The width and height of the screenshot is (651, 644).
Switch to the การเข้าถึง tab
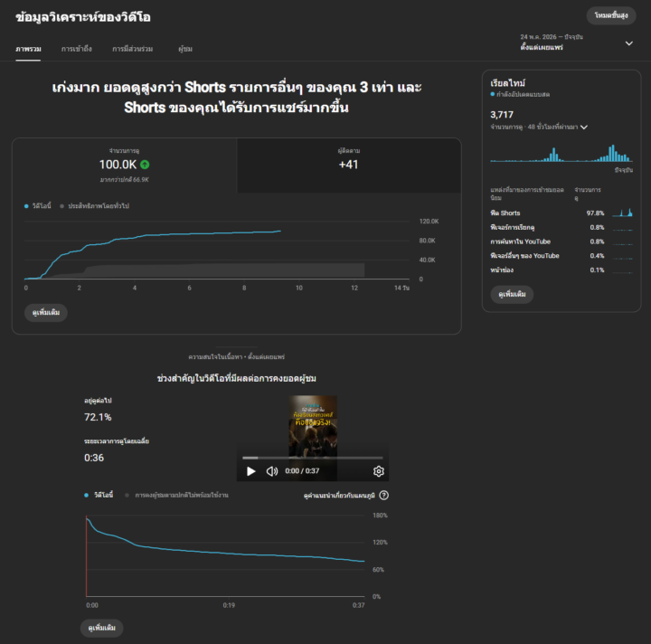pos(76,49)
